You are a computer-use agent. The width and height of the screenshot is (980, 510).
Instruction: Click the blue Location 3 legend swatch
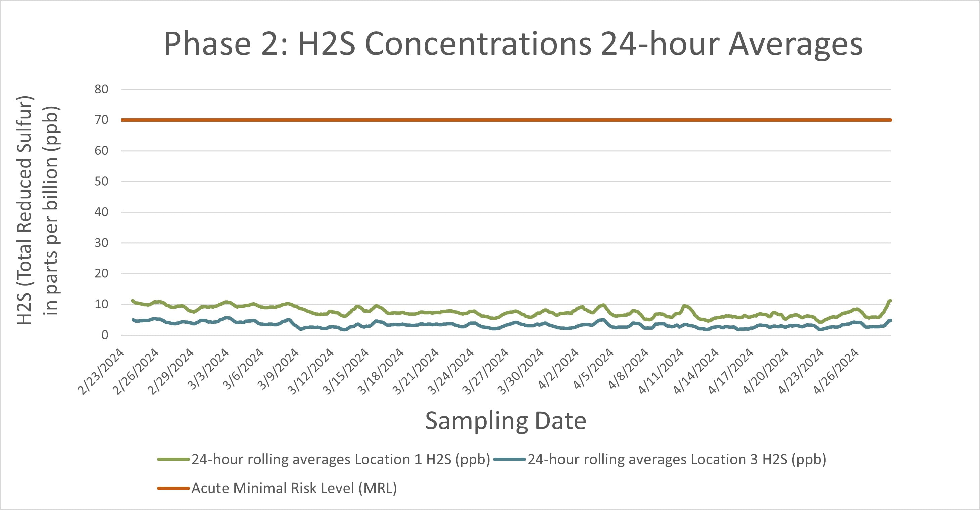pyautogui.click(x=509, y=459)
